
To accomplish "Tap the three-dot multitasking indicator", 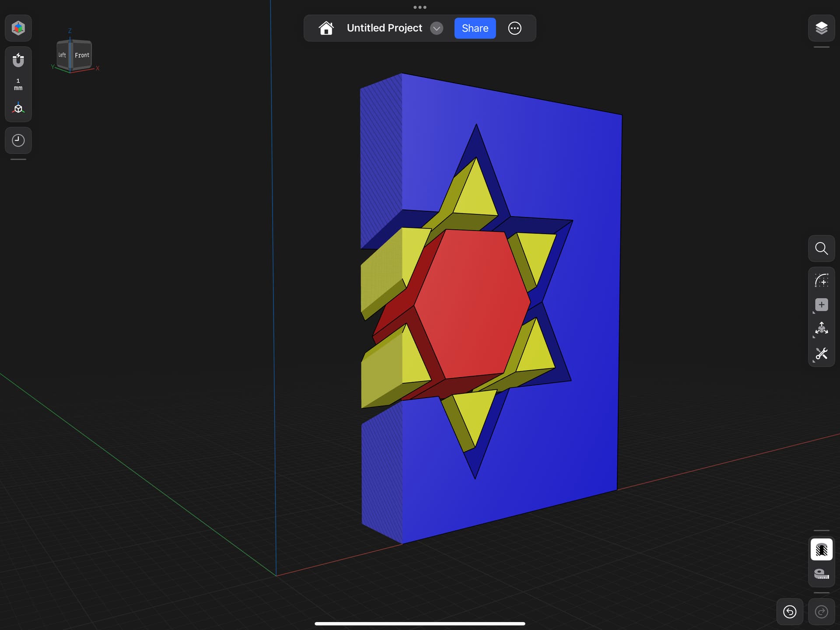I will click(x=420, y=7).
